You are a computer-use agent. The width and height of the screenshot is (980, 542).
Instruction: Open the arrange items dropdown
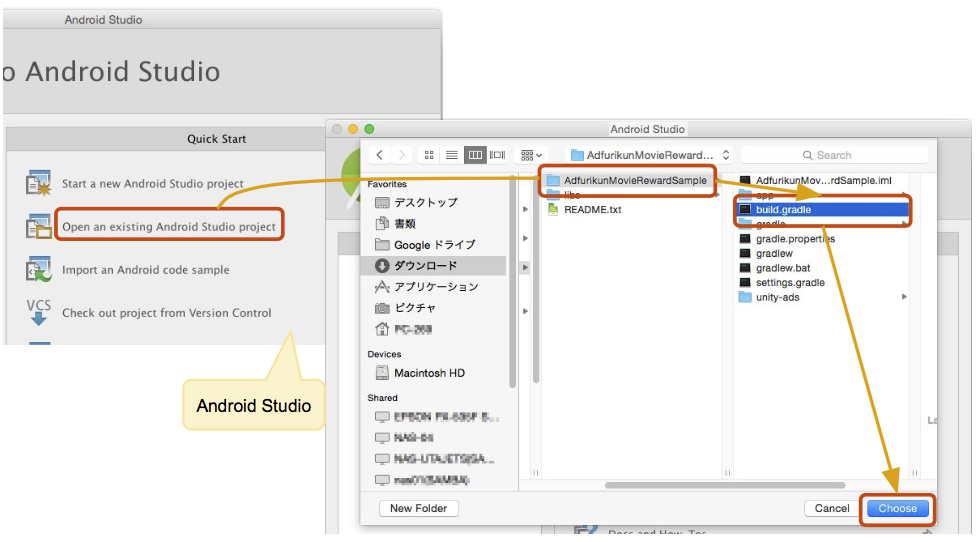click(531, 154)
